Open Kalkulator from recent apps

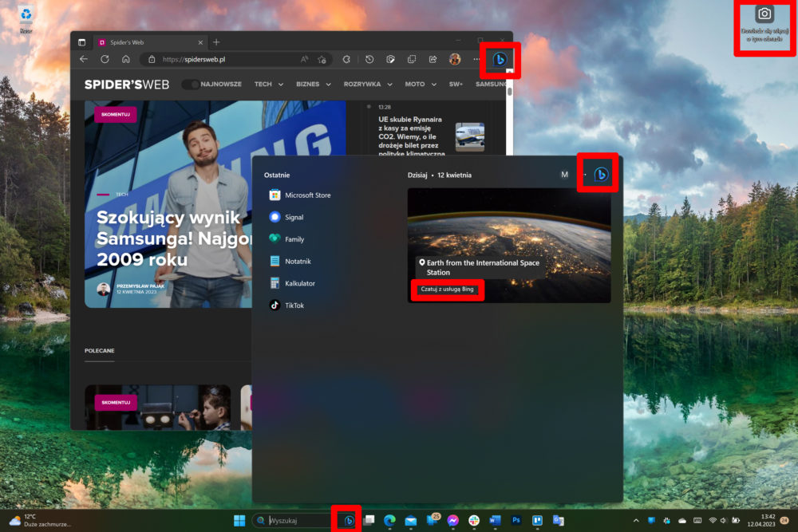click(x=292, y=283)
